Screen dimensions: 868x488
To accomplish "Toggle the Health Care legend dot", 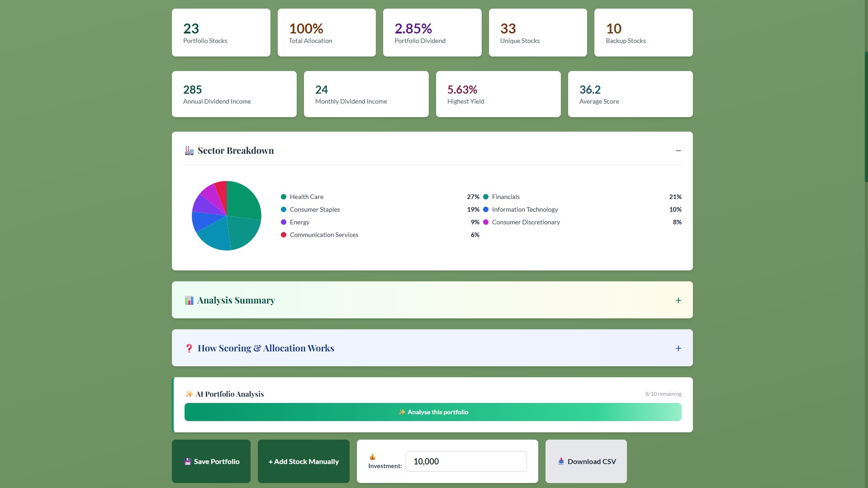I will pos(283,197).
